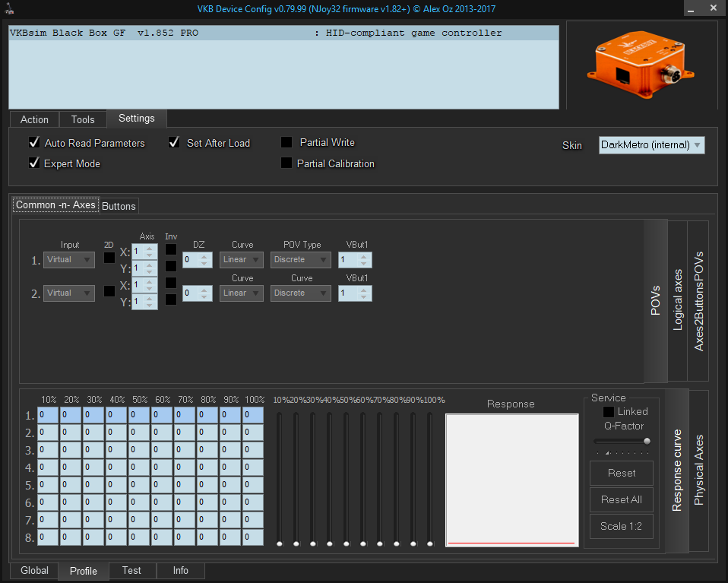This screenshot has height=583, width=728.
Task: Open the Buttons tab
Action: pyautogui.click(x=119, y=206)
